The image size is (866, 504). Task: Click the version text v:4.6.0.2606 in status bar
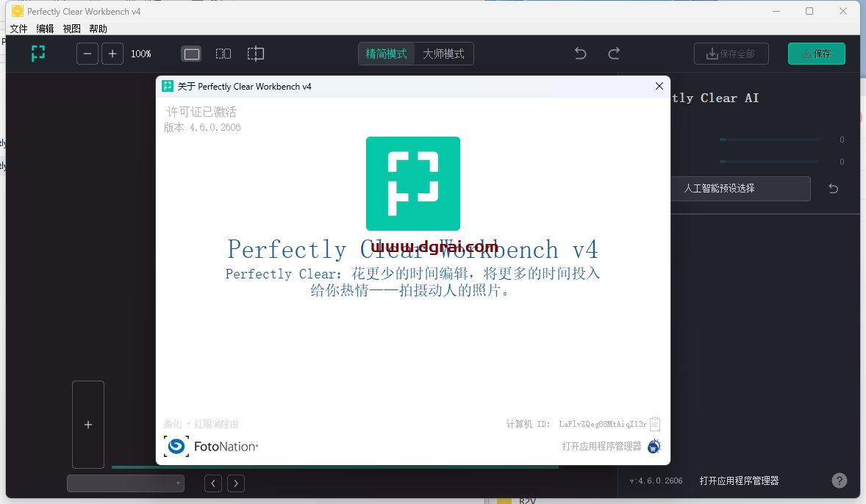coord(656,480)
